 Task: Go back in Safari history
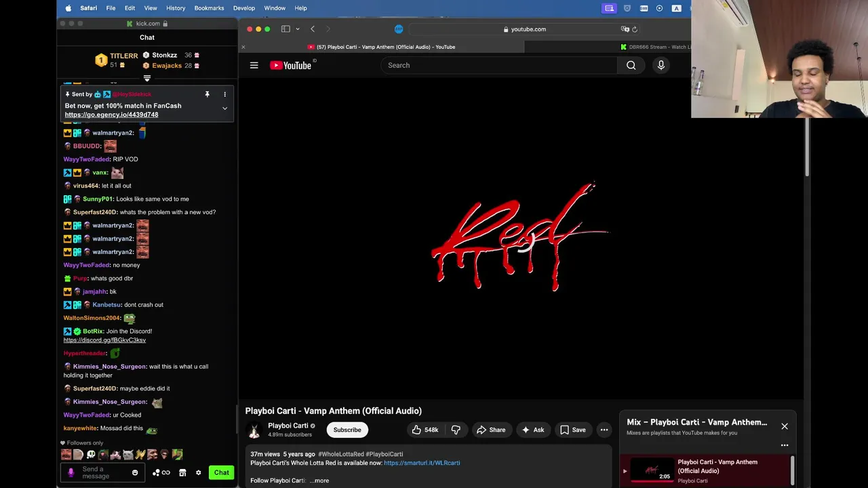click(313, 29)
